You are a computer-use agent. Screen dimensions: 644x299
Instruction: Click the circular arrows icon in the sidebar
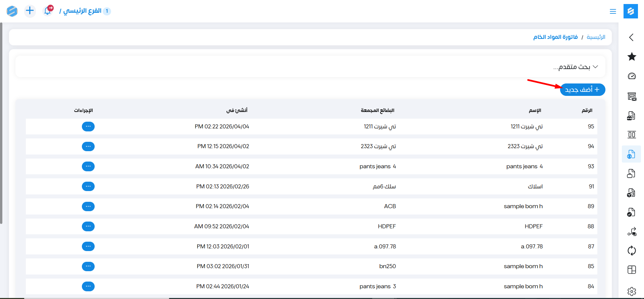pyautogui.click(x=632, y=250)
